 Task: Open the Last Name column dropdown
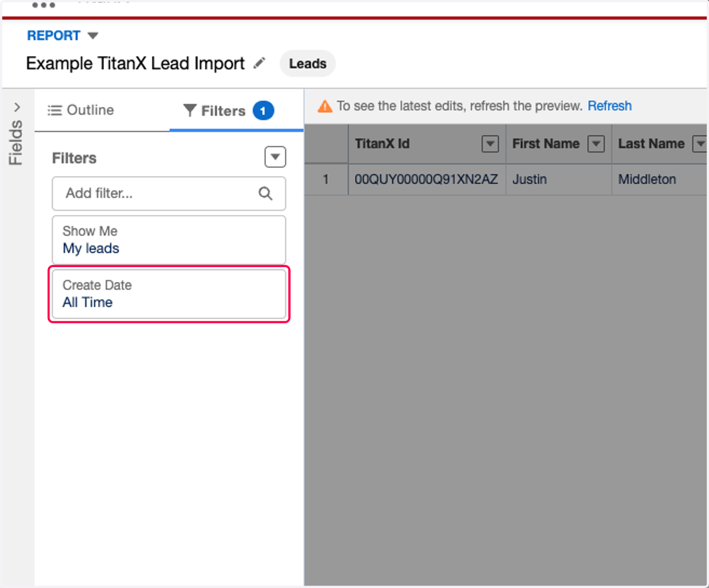[700, 144]
